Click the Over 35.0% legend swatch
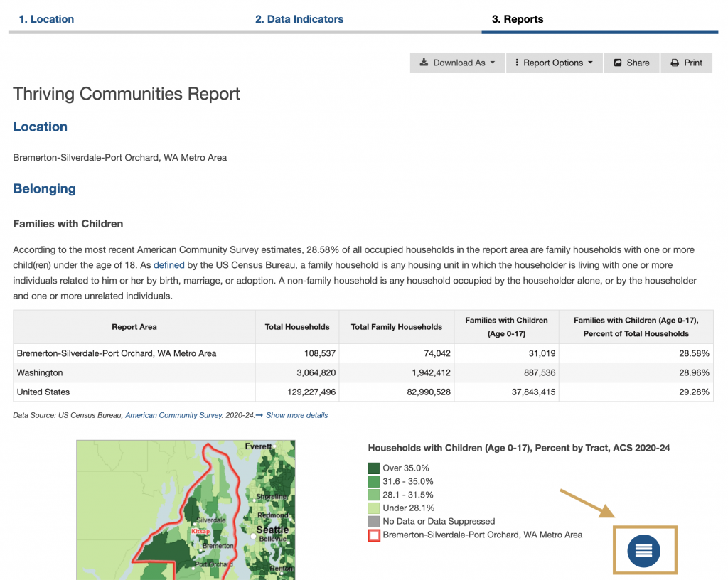The width and height of the screenshot is (728, 580). pos(374,468)
